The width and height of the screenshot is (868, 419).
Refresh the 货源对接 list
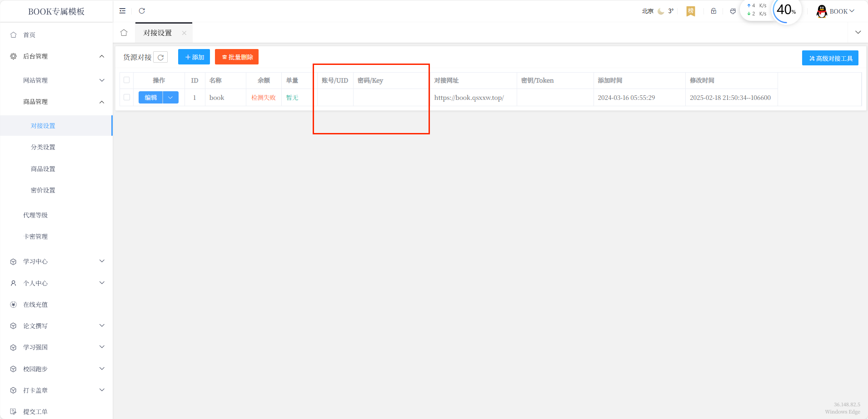160,57
